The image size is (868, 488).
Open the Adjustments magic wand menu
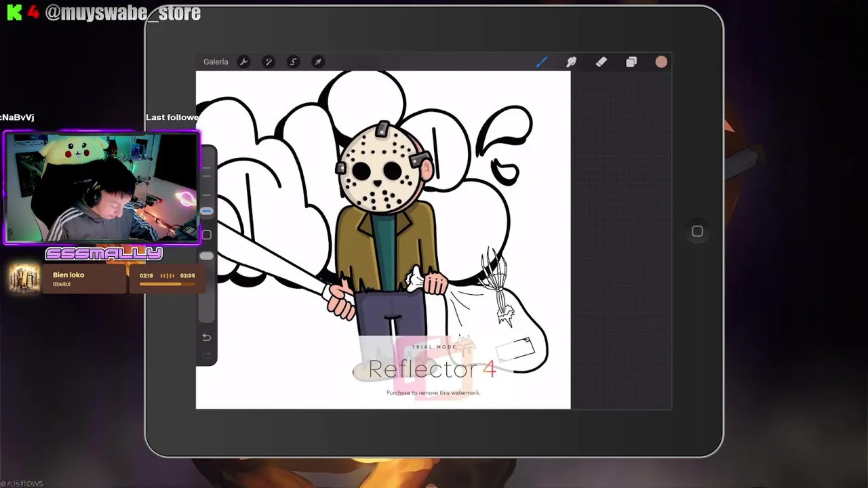click(269, 62)
